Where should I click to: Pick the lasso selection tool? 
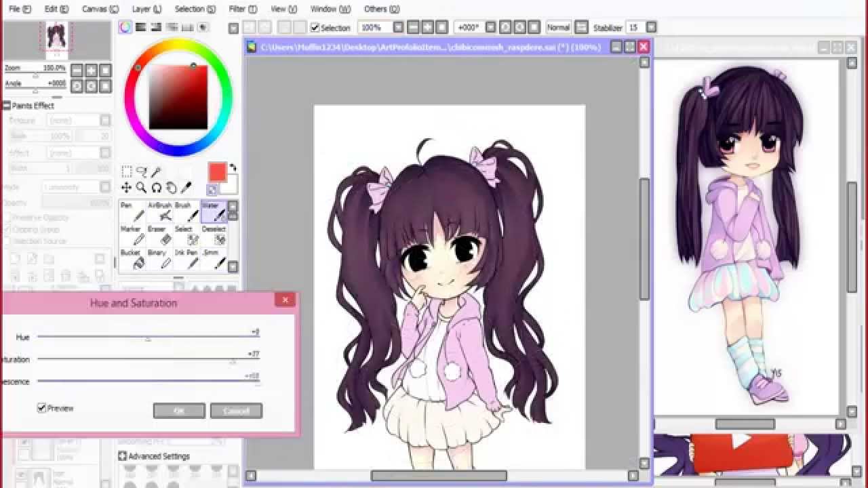tap(141, 171)
